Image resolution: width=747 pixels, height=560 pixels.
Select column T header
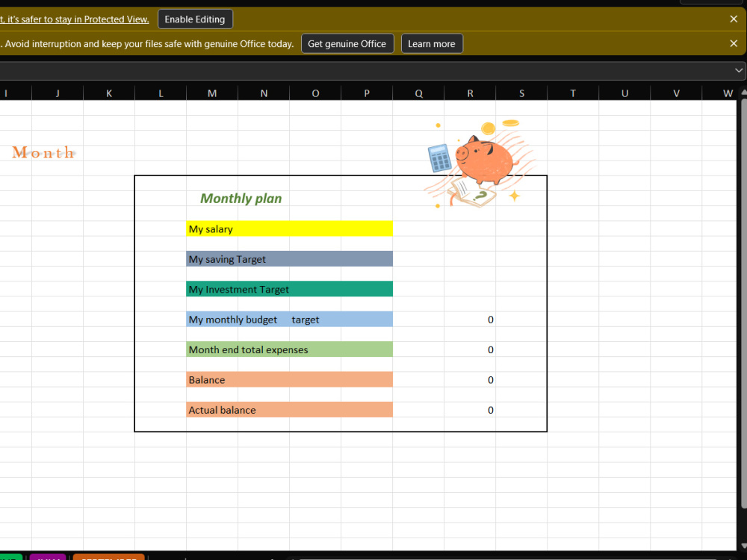pos(573,93)
